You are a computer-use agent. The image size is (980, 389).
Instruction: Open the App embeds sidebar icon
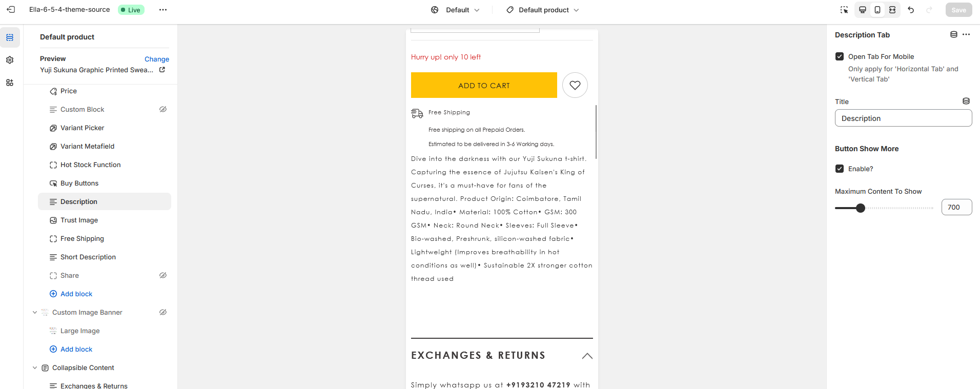[10, 83]
